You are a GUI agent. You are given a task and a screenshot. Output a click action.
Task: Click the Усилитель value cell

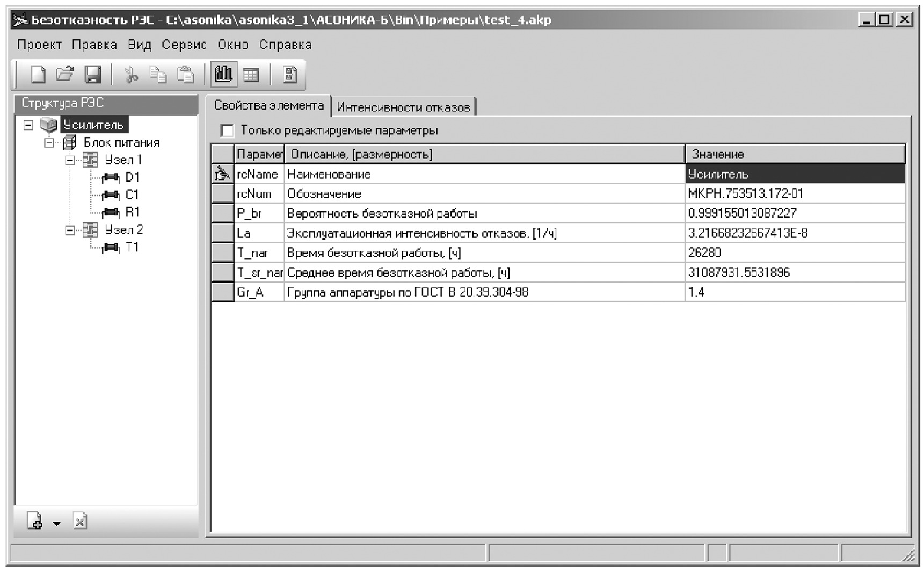click(x=796, y=174)
